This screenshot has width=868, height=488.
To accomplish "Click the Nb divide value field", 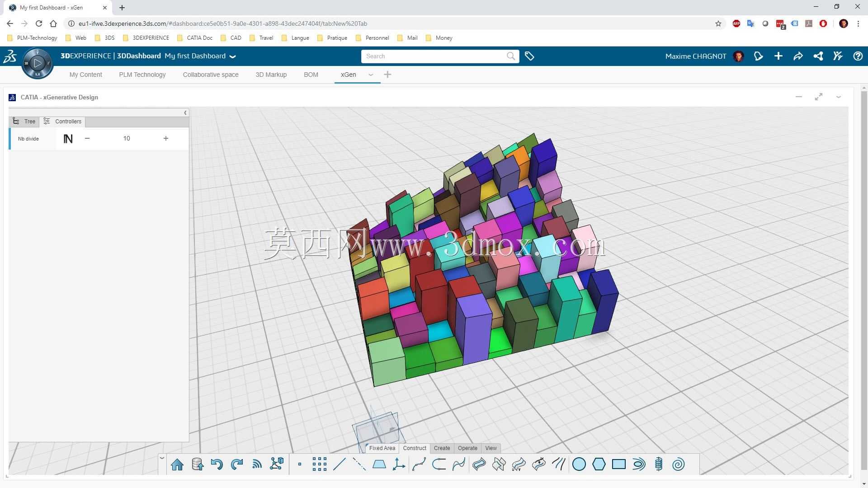I will pyautogui.click(x=127, y=138).
